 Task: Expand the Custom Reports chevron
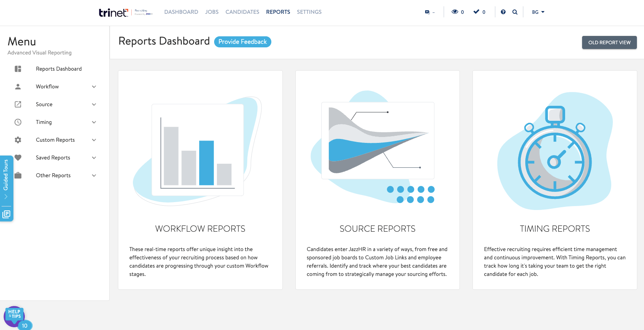[x=94, y=140]
